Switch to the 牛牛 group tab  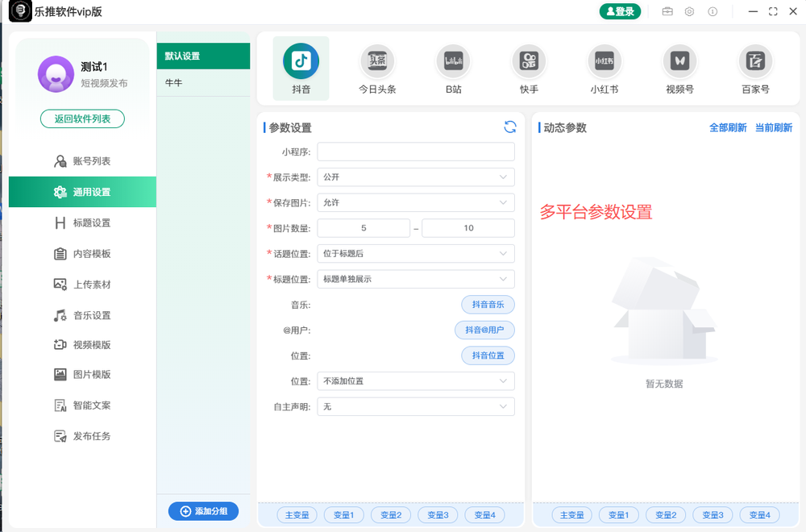(203, 82)
